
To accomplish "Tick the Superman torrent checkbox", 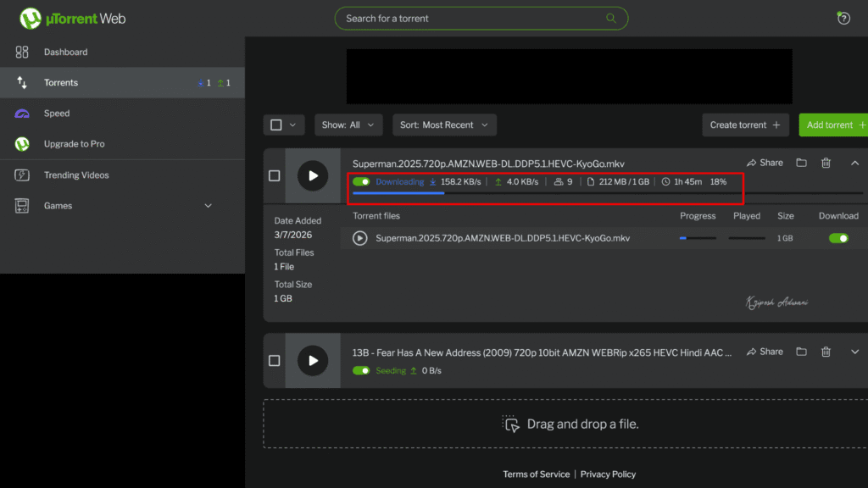I will point(274,176).
